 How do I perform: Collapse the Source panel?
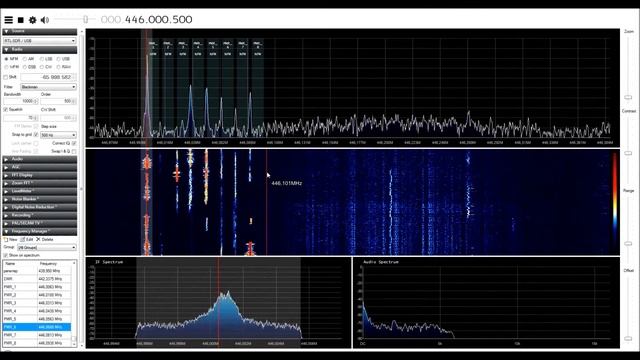click(40, 31)
